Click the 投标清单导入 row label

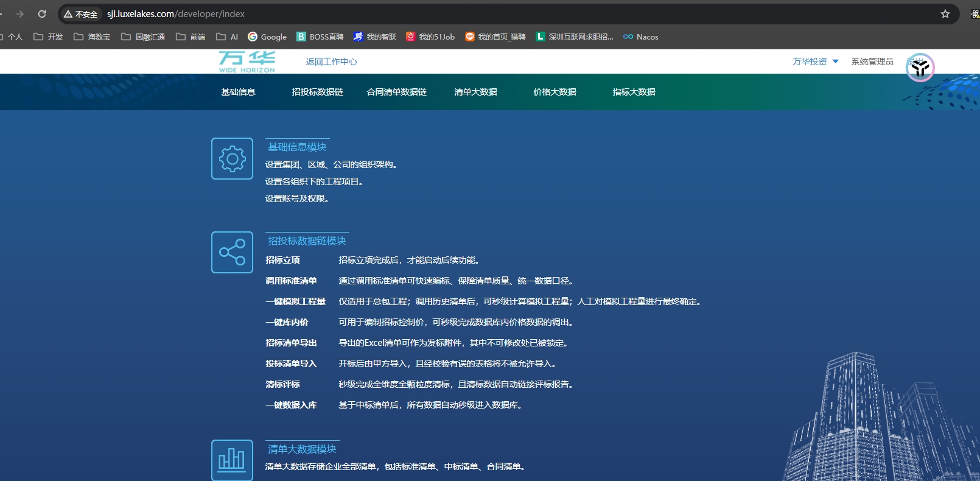[291, 363]
